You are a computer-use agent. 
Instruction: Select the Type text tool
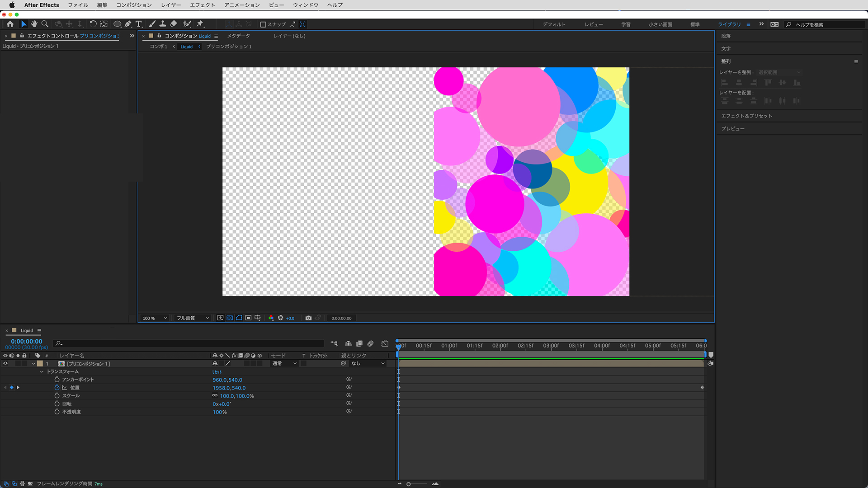click(139, 24)
